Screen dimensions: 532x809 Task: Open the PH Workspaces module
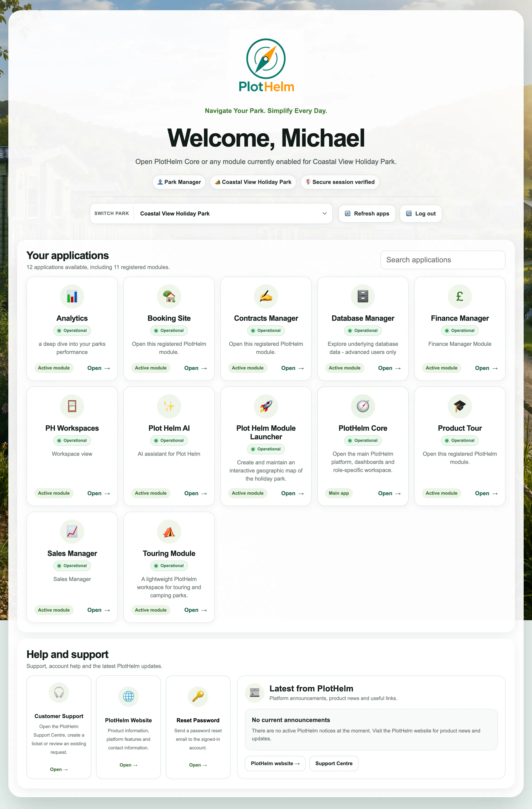pos(99,493)
